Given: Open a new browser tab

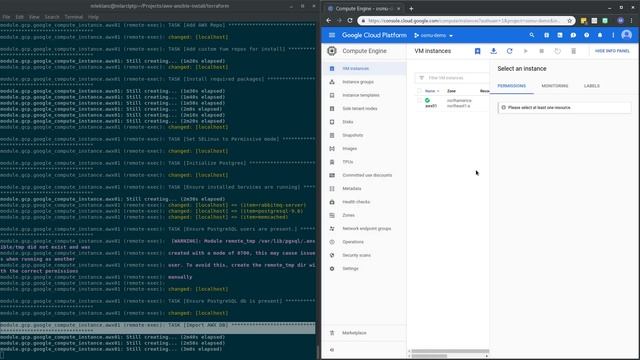Looking at the screenshot, I should [411, 8].
